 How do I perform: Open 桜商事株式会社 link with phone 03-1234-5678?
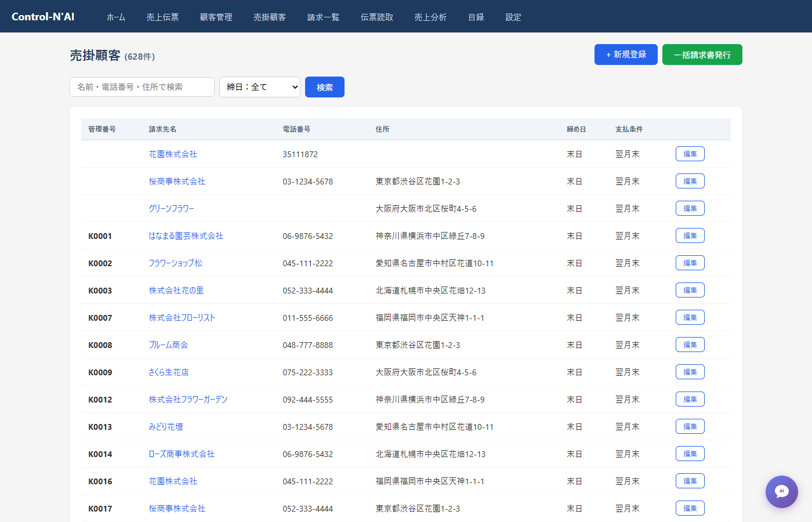pyautogui.click(x=177, y=182)
